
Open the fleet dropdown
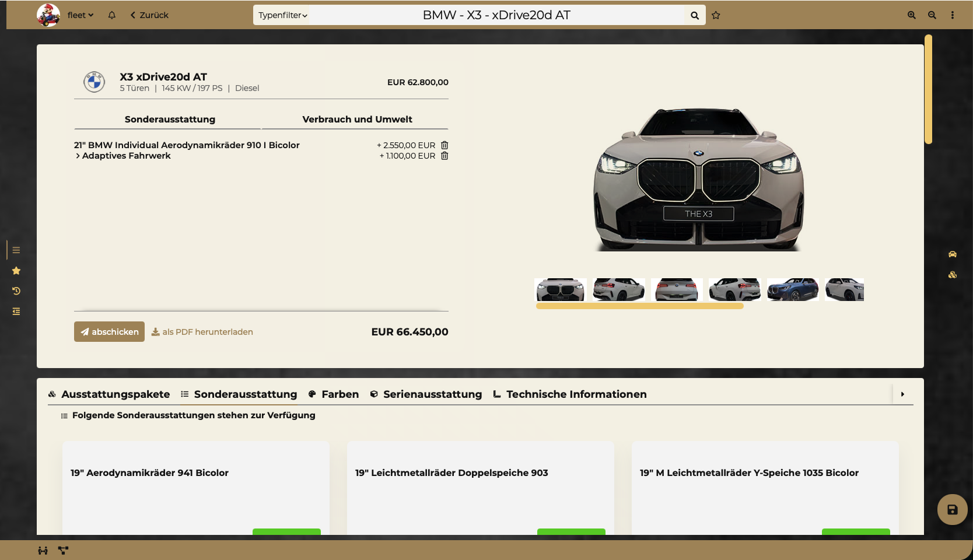[80, 15]
